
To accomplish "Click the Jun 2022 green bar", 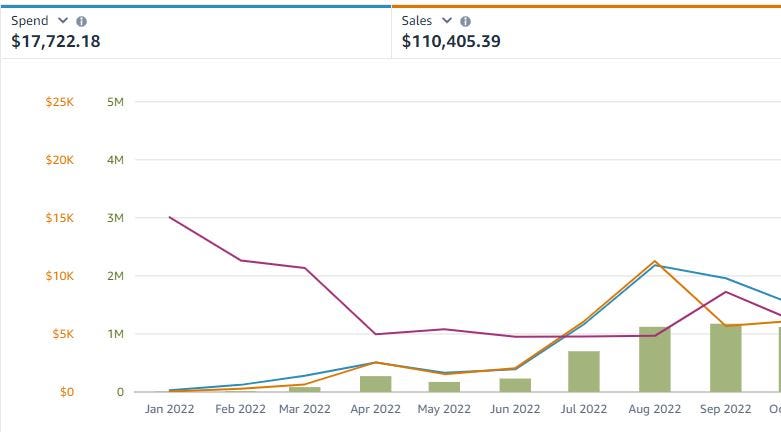I will 515,385.
